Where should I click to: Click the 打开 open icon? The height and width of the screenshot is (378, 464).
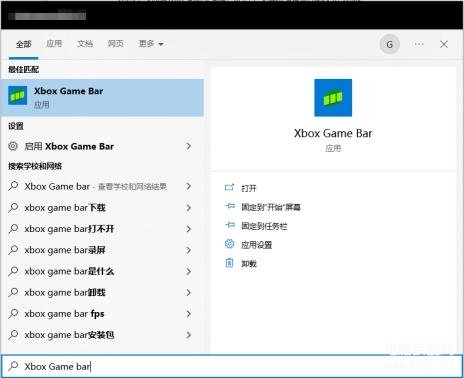[x=229, y=188]
